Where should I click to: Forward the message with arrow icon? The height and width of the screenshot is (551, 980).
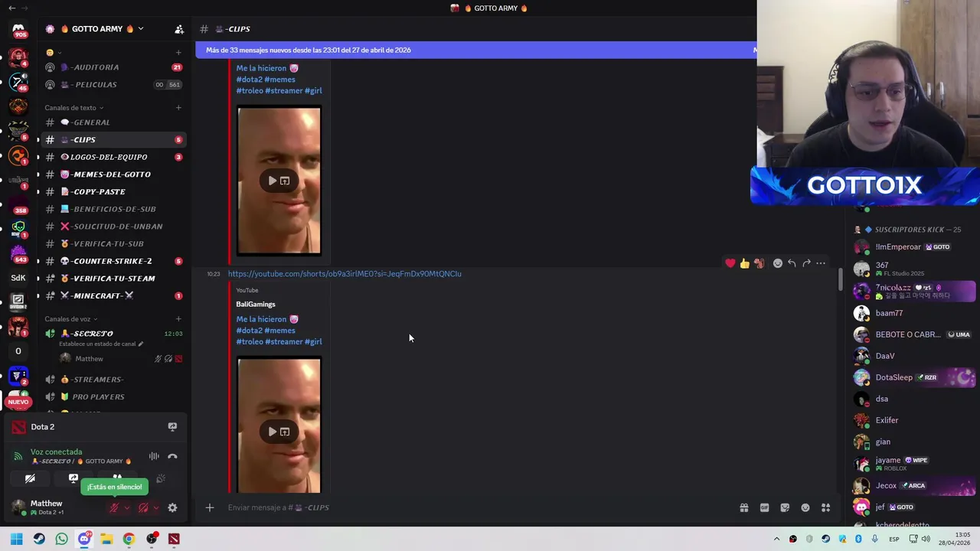point(806,263)
